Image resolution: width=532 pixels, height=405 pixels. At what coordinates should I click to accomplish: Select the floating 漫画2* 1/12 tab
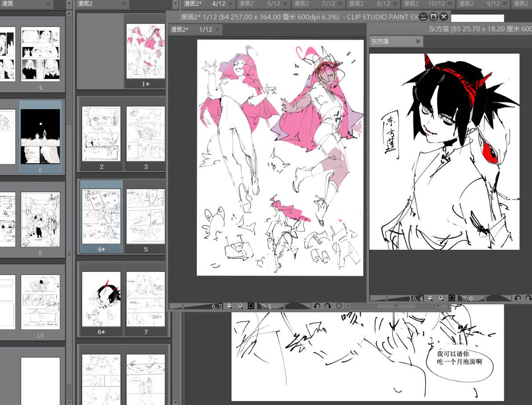[x=195, y=30]
